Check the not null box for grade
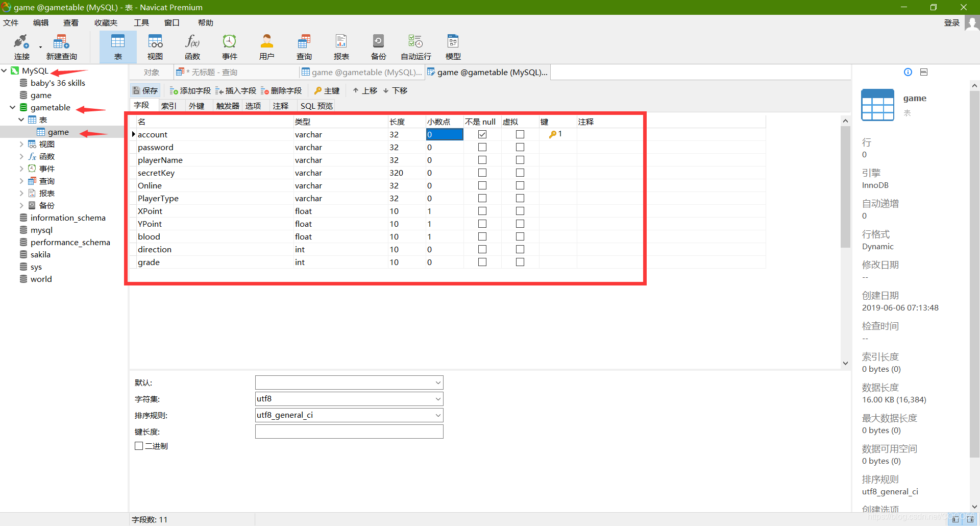The image size is (980, 526). [x=482, y=262]
